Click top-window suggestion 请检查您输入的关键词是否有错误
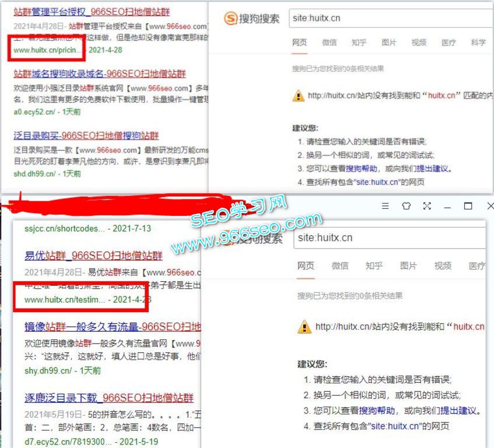The width and height of the screenshot is (494, 448). coord(366,141)
